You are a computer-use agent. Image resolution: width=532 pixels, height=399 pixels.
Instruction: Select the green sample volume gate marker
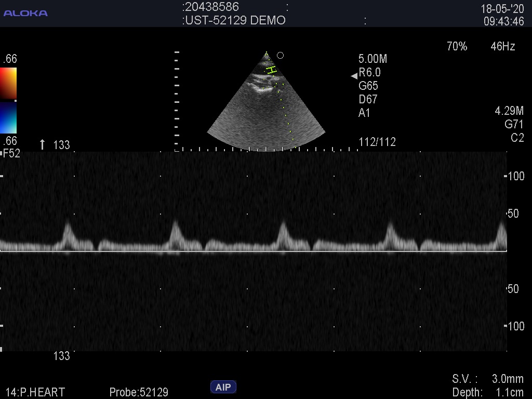[271, 70]
